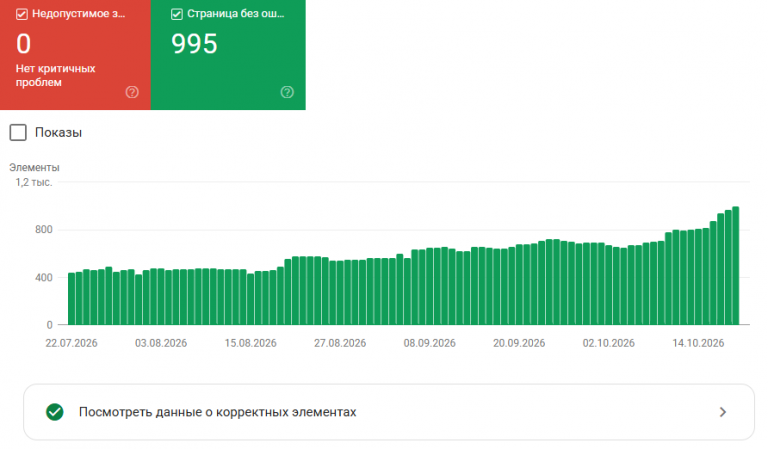Viewport: 768px width, 449px height.
Task: Click the Элементы axis title
Action: tap(34, 167)
